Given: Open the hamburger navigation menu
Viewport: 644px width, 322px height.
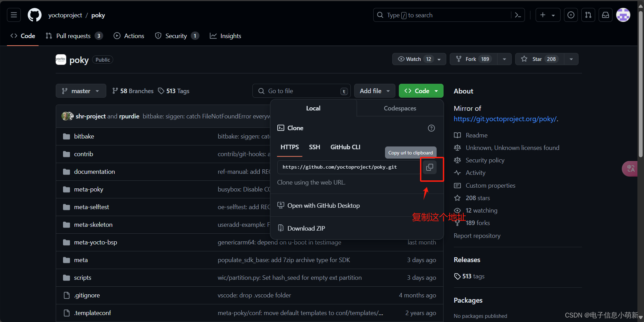Looking at the screenshot, I should click(14, 15).
